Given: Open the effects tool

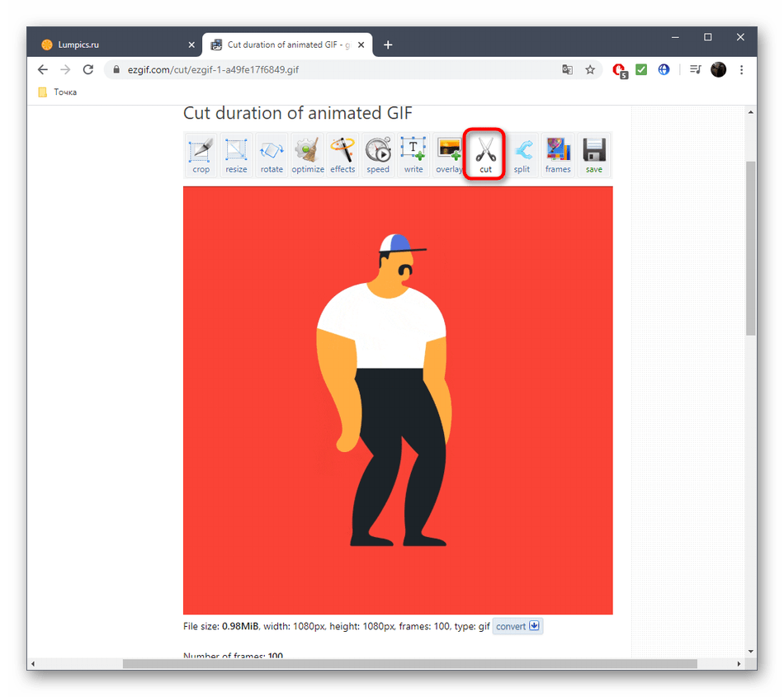Looking at the screenshot, I should click(x=342, y=155).
